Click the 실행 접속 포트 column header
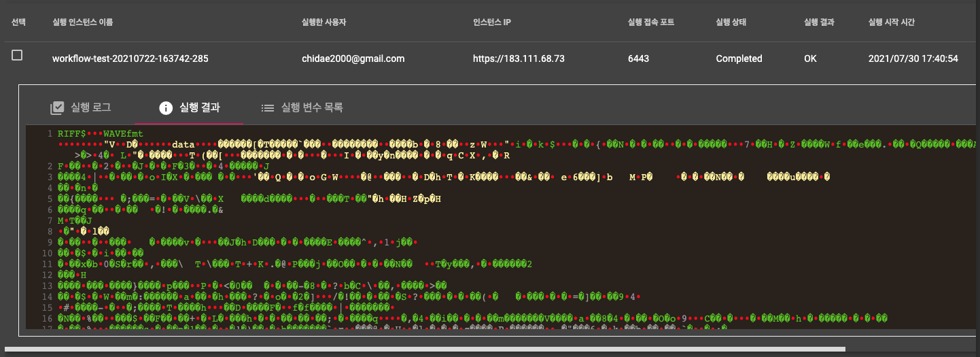 [x=651, y=22]
